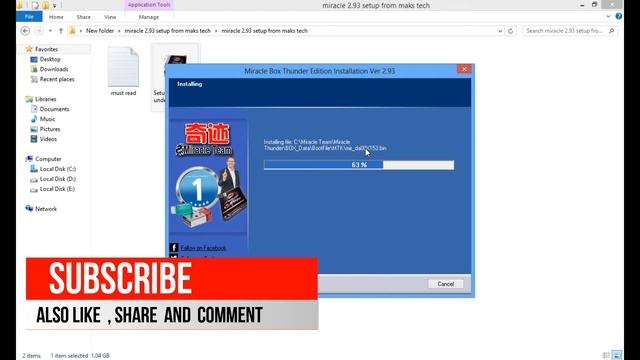Image resolution: width=640 pixels, height=360 pixels.
Task: Click the first miracle 2.93 setup breadcrumb
Action: [x=167, y=31]
